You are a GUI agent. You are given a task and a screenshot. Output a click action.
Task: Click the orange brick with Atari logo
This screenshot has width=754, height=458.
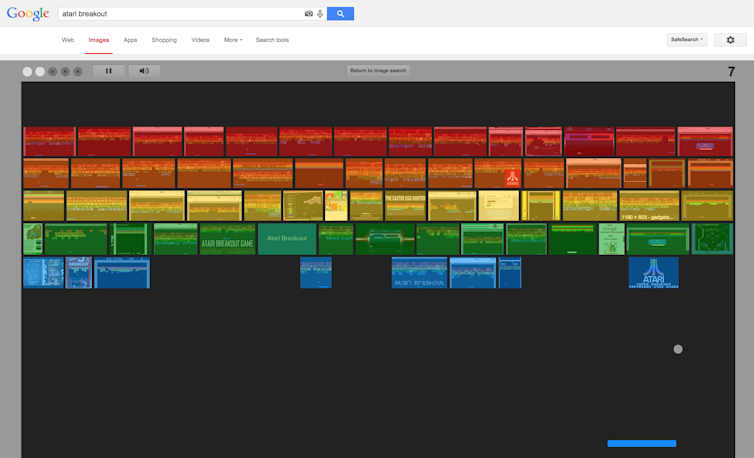point(498,173)
